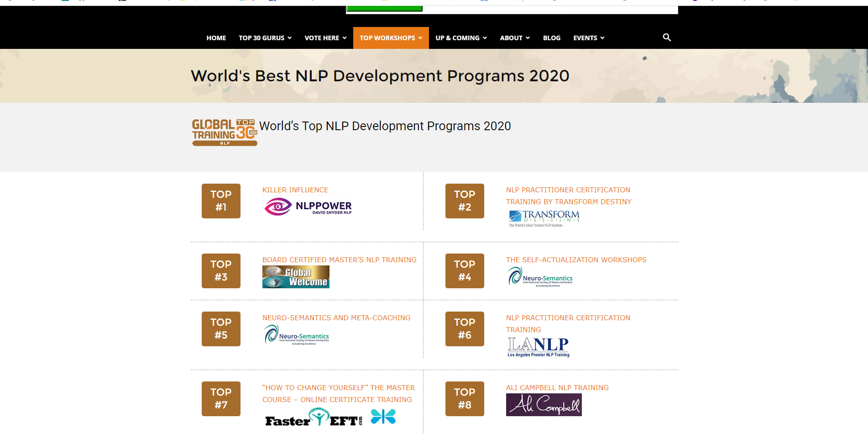This screenshot has width=868, height=434.
Task: Go to the HOME menu item
Action: point(216,38)
